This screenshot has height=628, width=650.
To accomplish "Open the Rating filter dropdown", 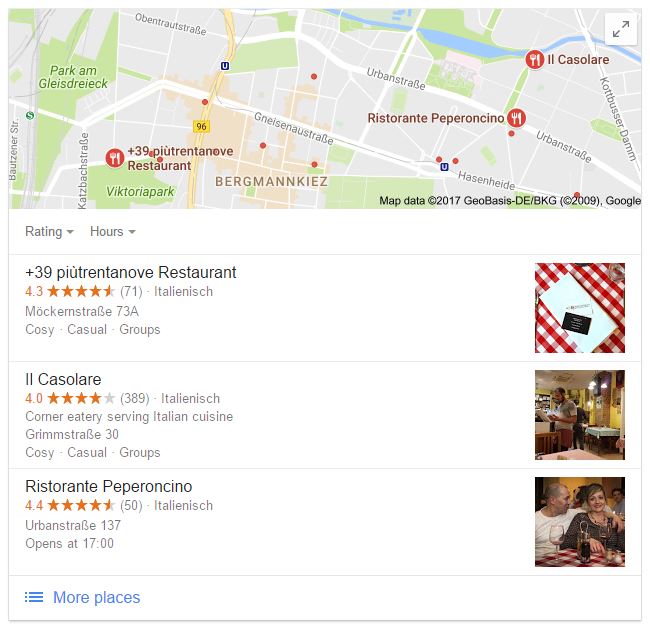I will [49, 231].
